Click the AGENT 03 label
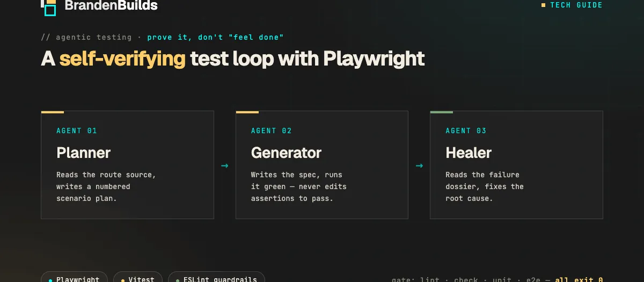This screenshot has width=644, height=282. pos(466,131)
